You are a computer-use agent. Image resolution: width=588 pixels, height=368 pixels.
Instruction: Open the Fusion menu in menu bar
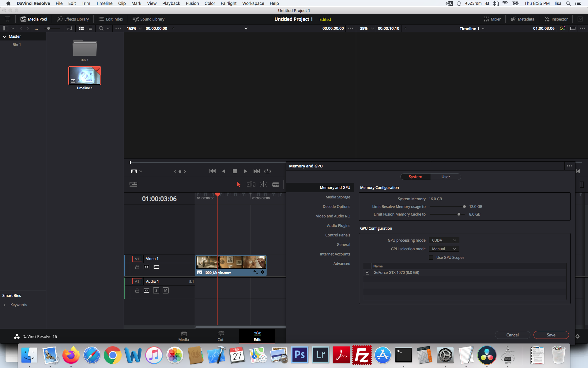click(192, 3)
